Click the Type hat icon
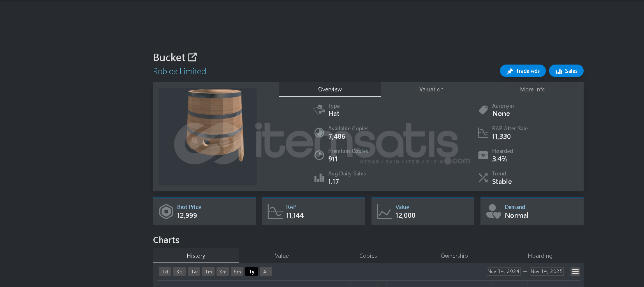The image size is (644, 287). tap(319, 110)
